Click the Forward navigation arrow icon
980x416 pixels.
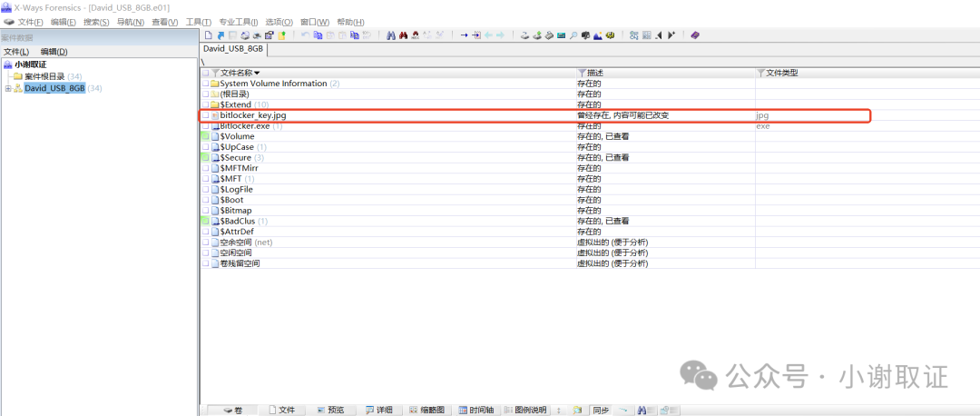(x=500, y=35)
